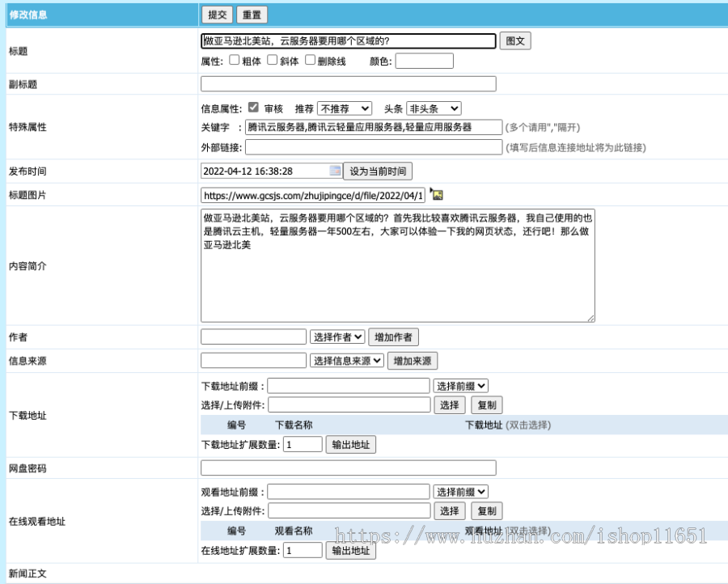Open 选择前缀 dropdown for 下载地址前缀
This screenshot has height=584, width=728.
click(460, 386)
